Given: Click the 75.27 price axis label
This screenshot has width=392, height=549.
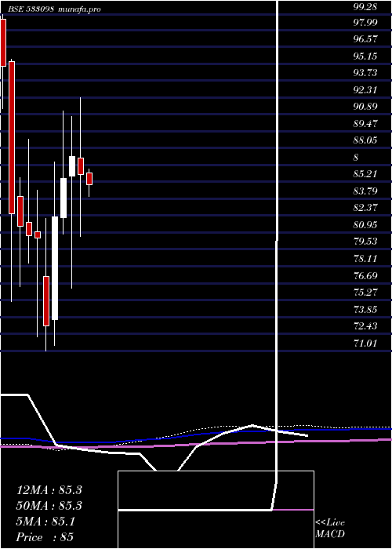Looking at the screenshot, I should tap(365, 293).
